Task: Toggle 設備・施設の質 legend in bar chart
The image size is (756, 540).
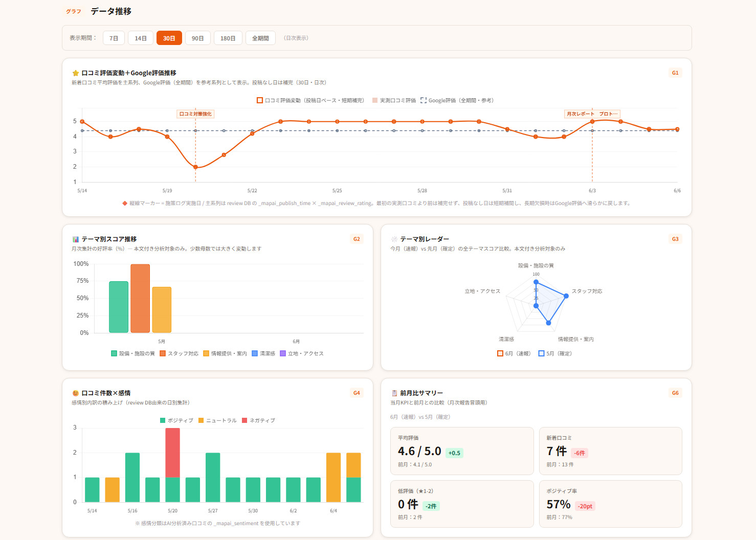Action: tap(133, 354)
